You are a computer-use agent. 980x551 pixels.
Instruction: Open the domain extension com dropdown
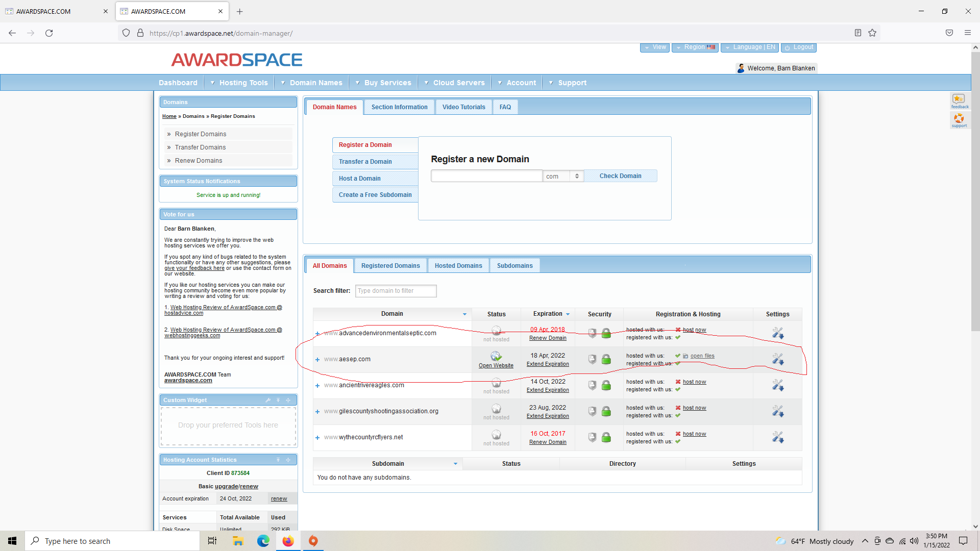[563, 176]
